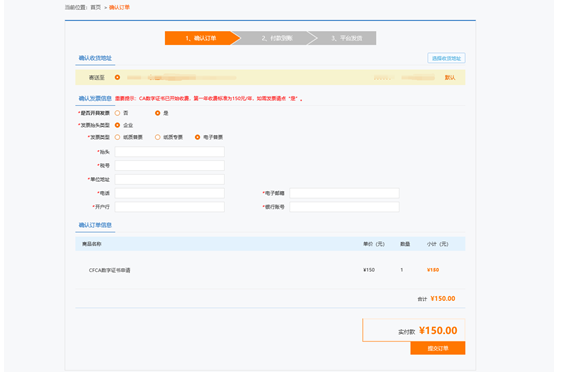Click the 合计 ¥150.00 total
The width and height of the screenshot is (578, 373).
[436, 299]
